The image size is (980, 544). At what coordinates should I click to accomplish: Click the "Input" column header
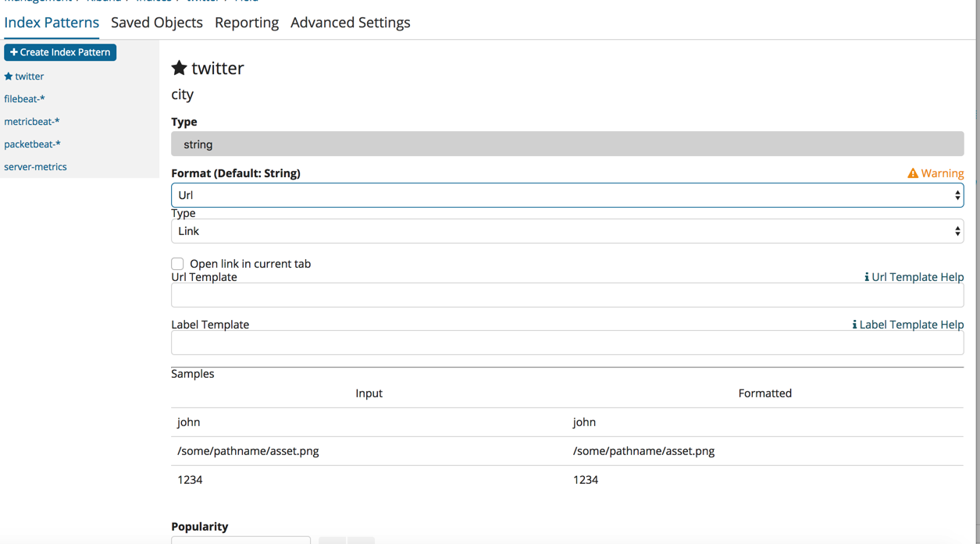[369, 393]
